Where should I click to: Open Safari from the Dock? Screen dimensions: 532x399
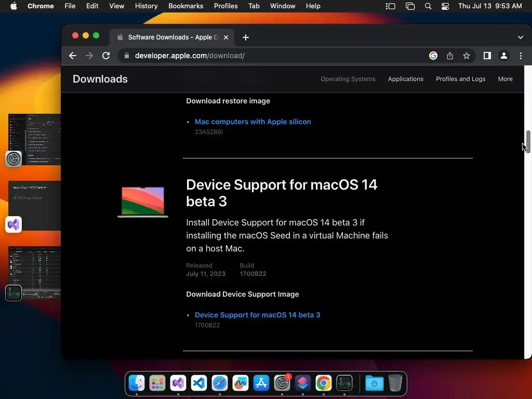coord(220,383)
